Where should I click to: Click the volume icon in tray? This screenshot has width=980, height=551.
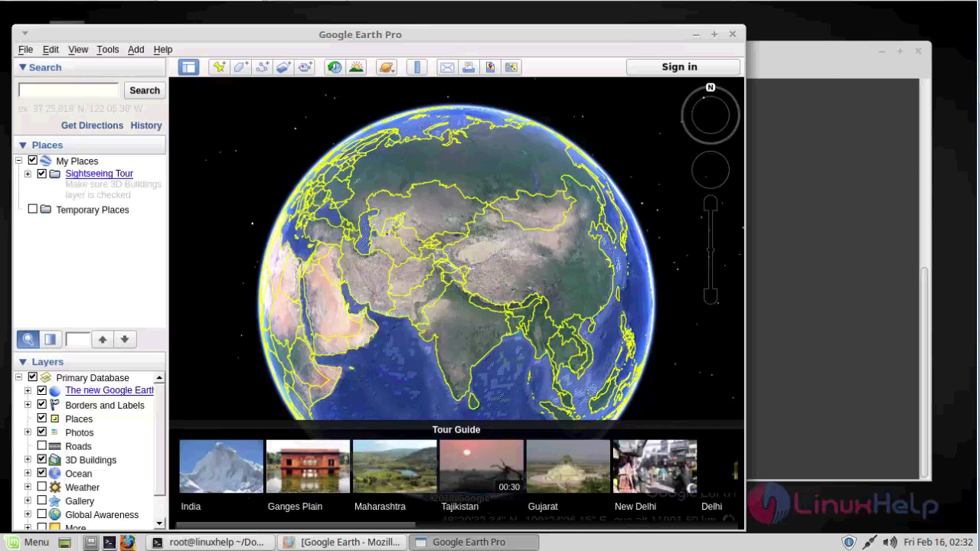click(890, 543)
